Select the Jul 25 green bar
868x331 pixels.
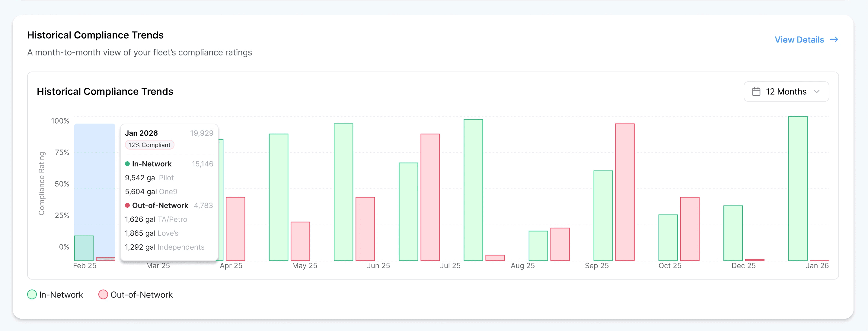(x=473, y=190)
